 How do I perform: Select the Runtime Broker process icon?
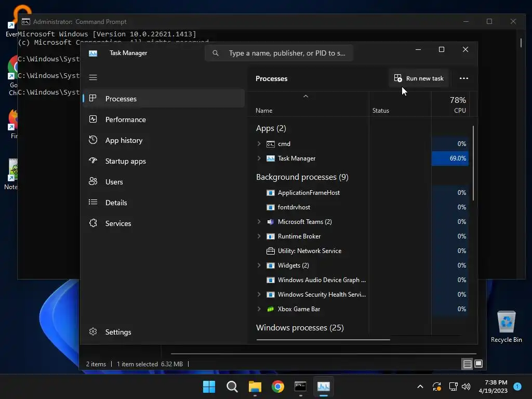pyautogui.click(x=270, y=236)
